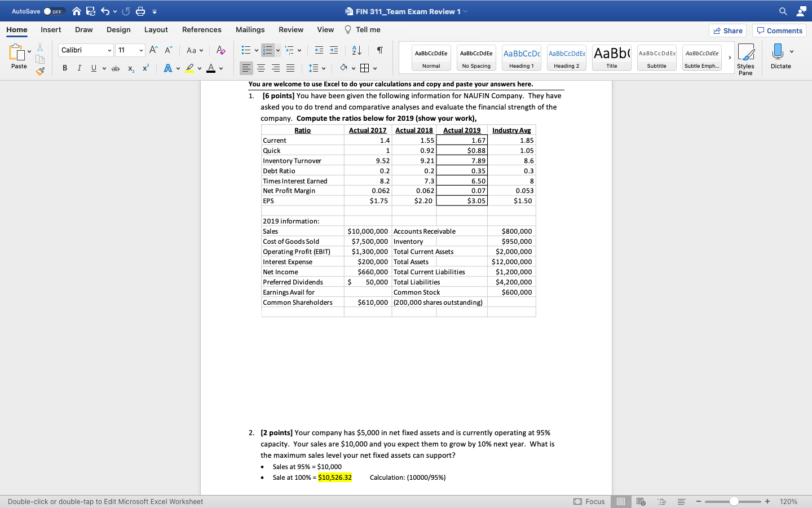Show paragraph marks with the pilcrow icon
This screenshot has width=812, height=508.
pyautogui.click(x=379, y=50)
